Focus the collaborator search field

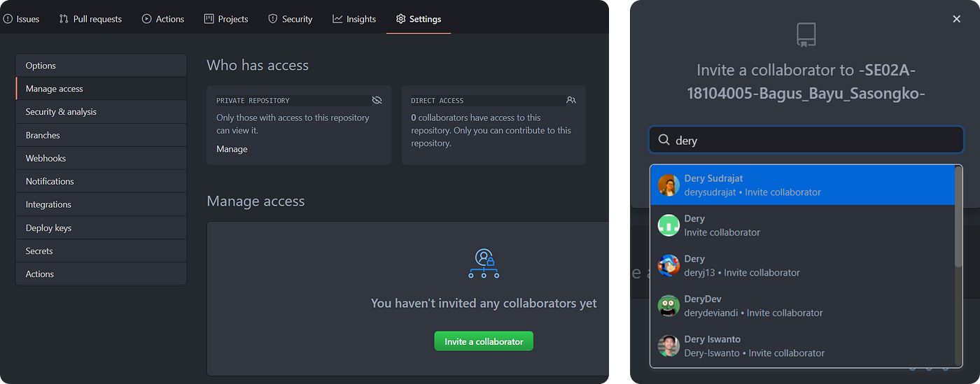(x=806, y=140)
